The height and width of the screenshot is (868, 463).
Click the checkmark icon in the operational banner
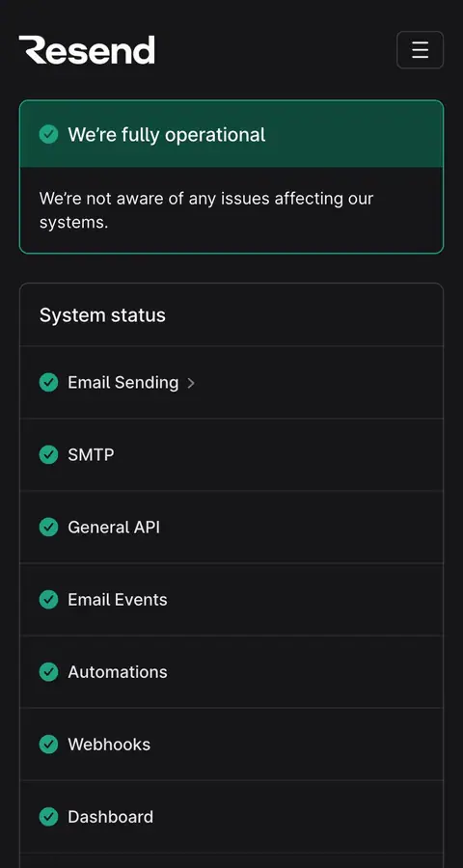pos(49,134)
